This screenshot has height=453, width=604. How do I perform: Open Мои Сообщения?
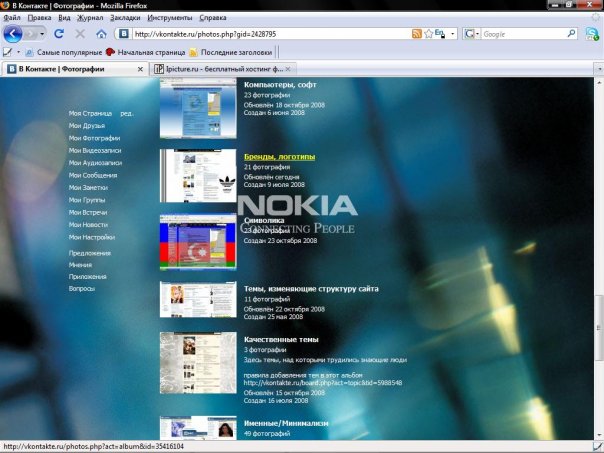[93, 175]
